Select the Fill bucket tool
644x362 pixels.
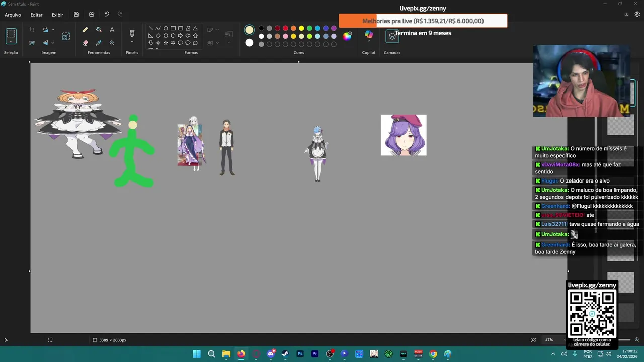click(x=99, y=30)
